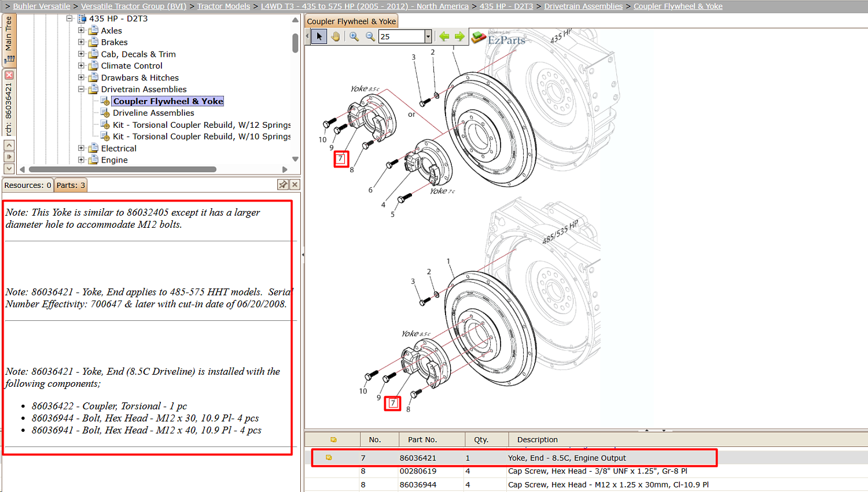Select Kit - Torsional Coupler Rebuild, W/12 Springs
Screen dimensions: 868x492
[x=202, y=125]
